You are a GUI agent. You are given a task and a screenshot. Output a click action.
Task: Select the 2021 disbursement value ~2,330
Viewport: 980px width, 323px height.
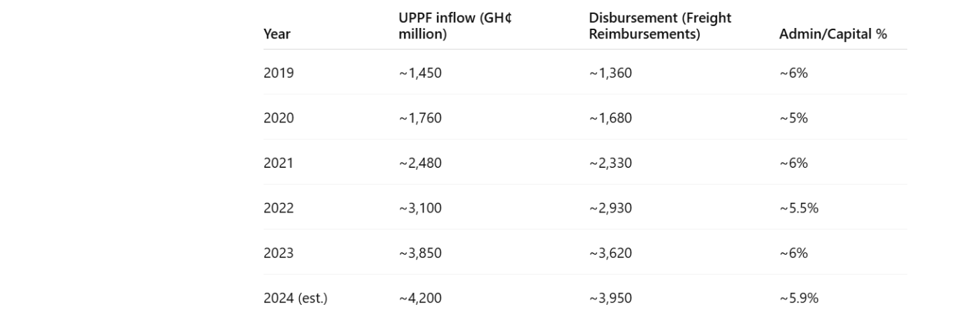tap(610, 163)
